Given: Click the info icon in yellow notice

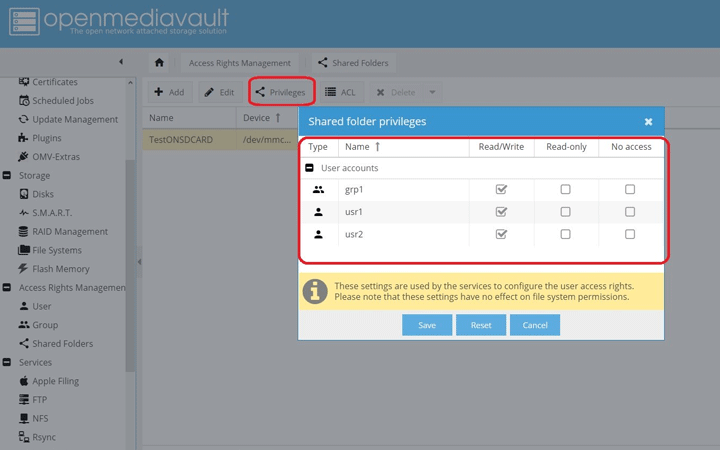Looking at the screenshot, I should [x=315, y=292].
